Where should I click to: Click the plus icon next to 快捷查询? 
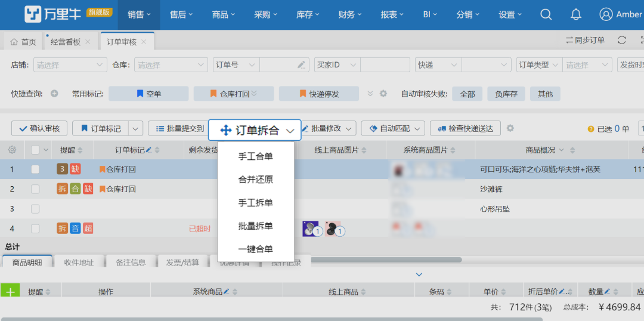click(54, 94)
